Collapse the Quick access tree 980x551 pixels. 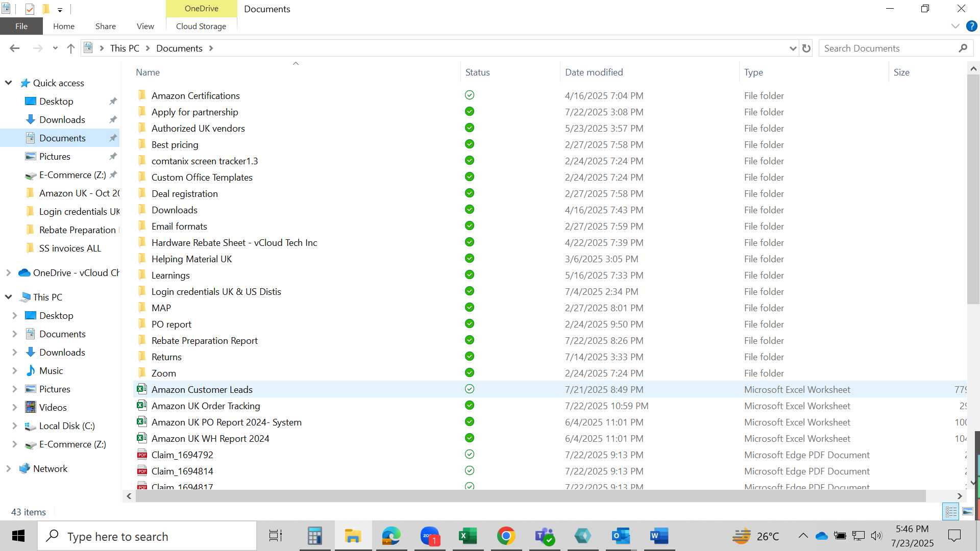click(x=9, y=83)
